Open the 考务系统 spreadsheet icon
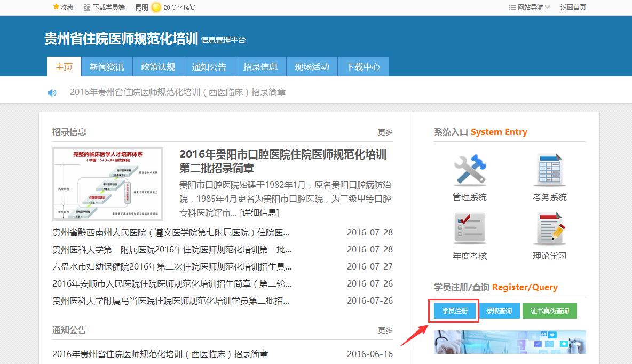Screen dimensions: 632x364 point(549,170)
